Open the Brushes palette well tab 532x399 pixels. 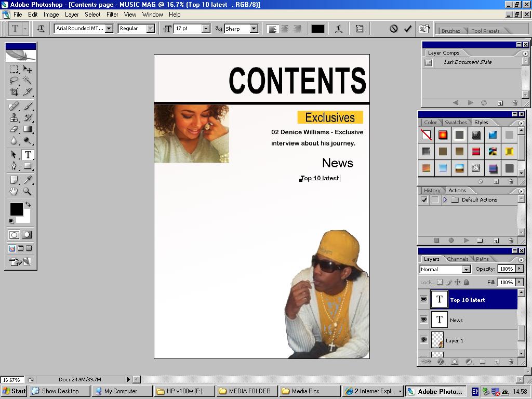(450, 31)
